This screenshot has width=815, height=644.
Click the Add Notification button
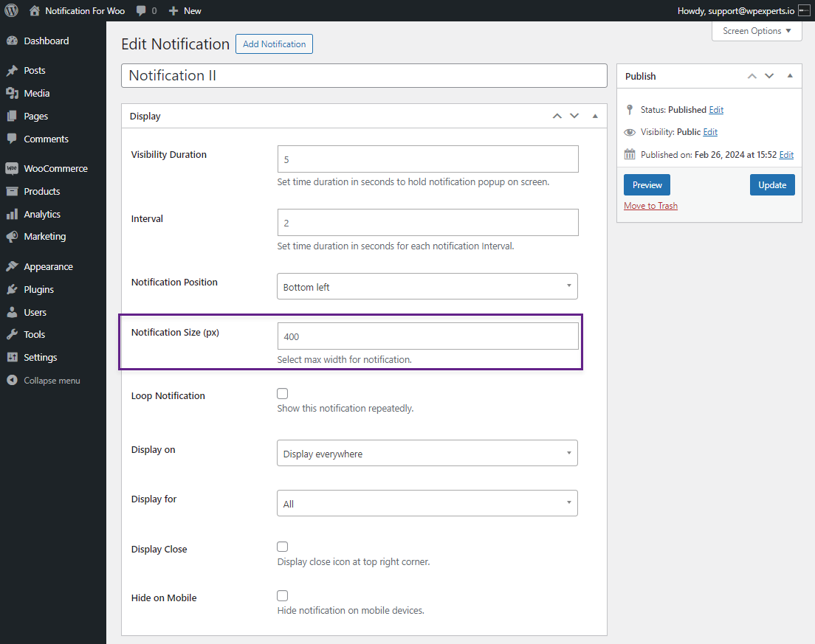point(274,44)
